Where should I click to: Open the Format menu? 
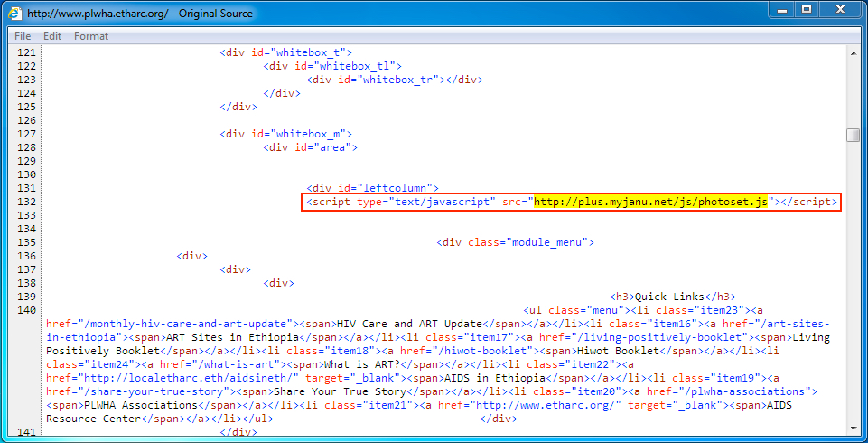coord(91,36)
